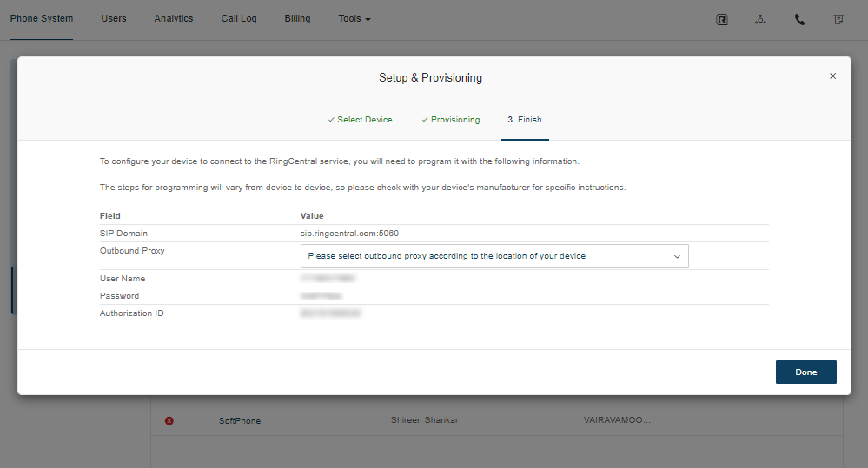Expand the Tools menu dropdown
868x468 pixels.
tap(354, 19)
